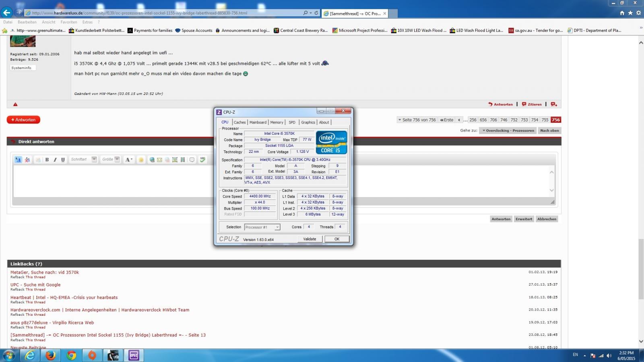This screenshot has height=362, width=644.
Task: Show more favorites bar items chevron
Action: pos(641,28)
